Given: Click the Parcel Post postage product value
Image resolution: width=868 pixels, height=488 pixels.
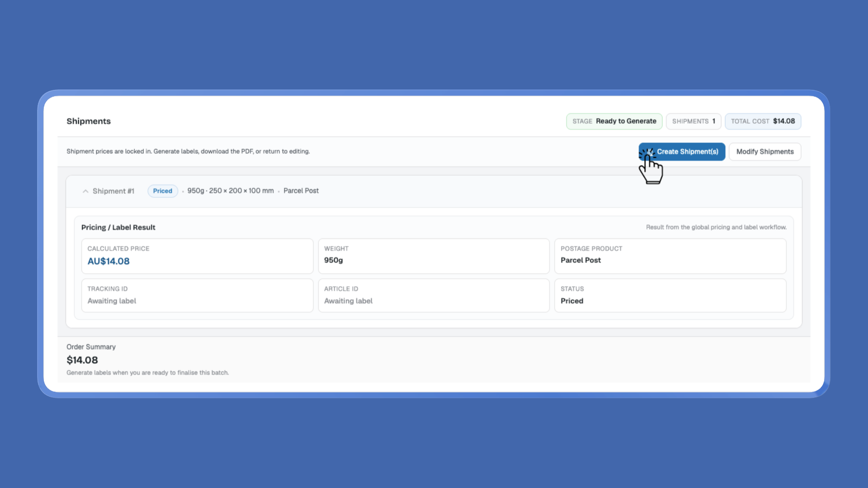Looking at the screenshot, I should [581, 260].
